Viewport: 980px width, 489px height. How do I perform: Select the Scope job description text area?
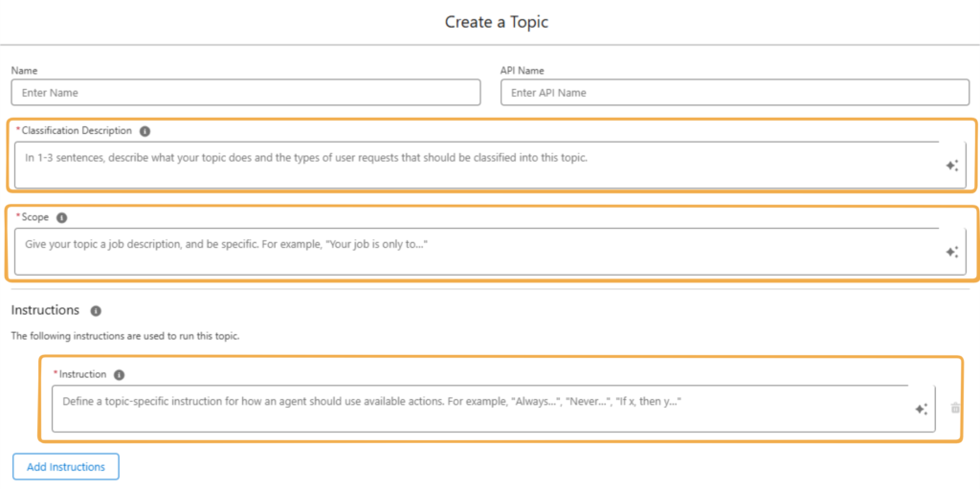point(479,251)
